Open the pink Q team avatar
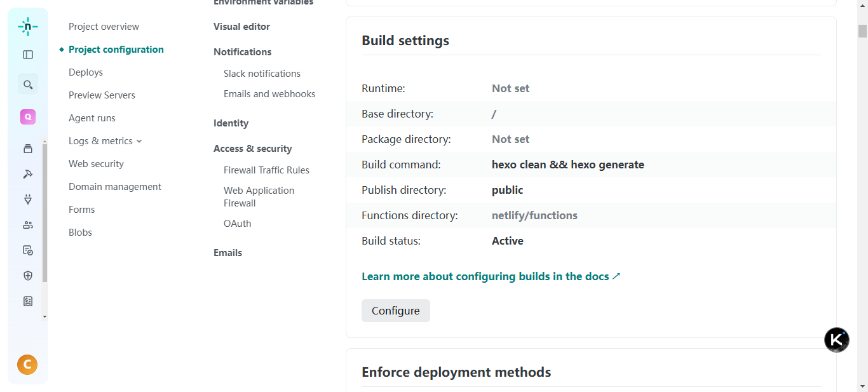This screenshot has width=868, height=392. point(28,117)
